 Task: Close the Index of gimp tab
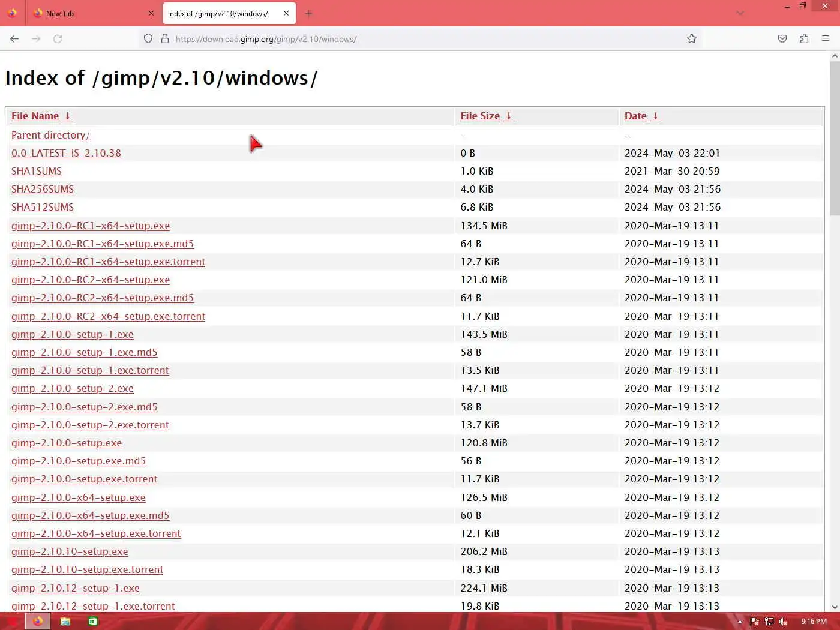(286, 13)
